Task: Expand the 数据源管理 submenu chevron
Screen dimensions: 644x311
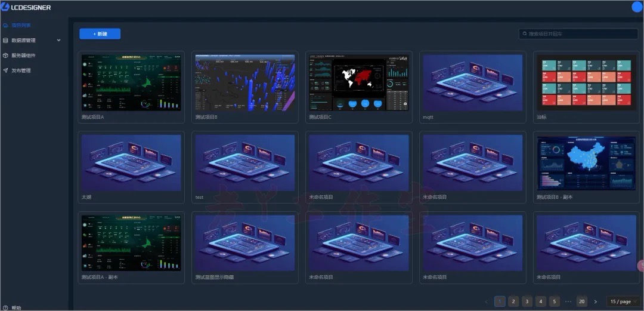Action: [x=58, y=41]
